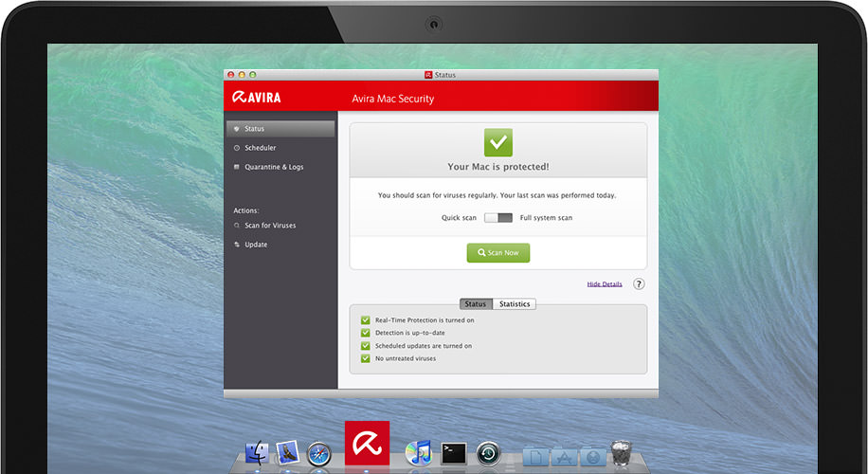
Task: Click 'Detection is up-to-date' text
Action: click(x=409, y=333)
